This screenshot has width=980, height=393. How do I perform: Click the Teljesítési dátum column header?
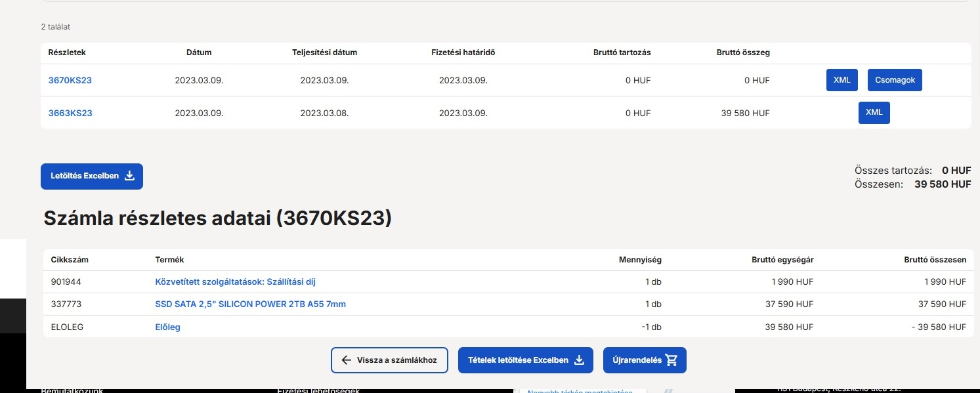pyautogui.click(x=324, y=52)
